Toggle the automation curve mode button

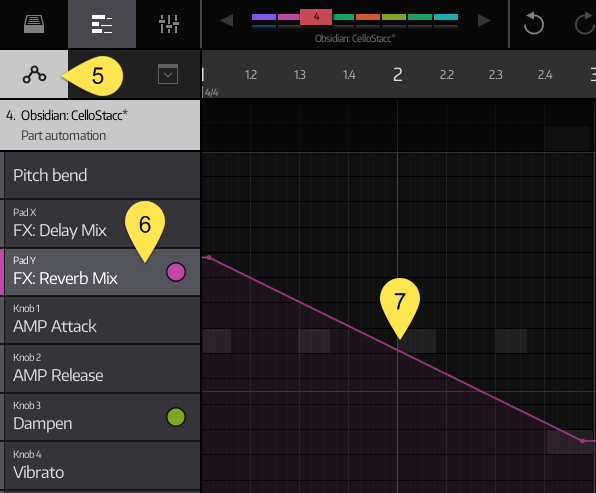(x=34, y=74)
